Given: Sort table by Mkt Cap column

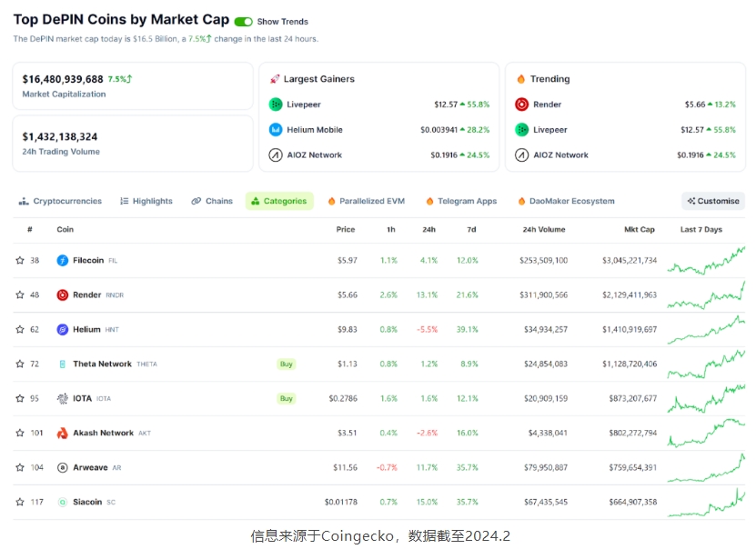Looking at the screenshot, I should point(640,230).
